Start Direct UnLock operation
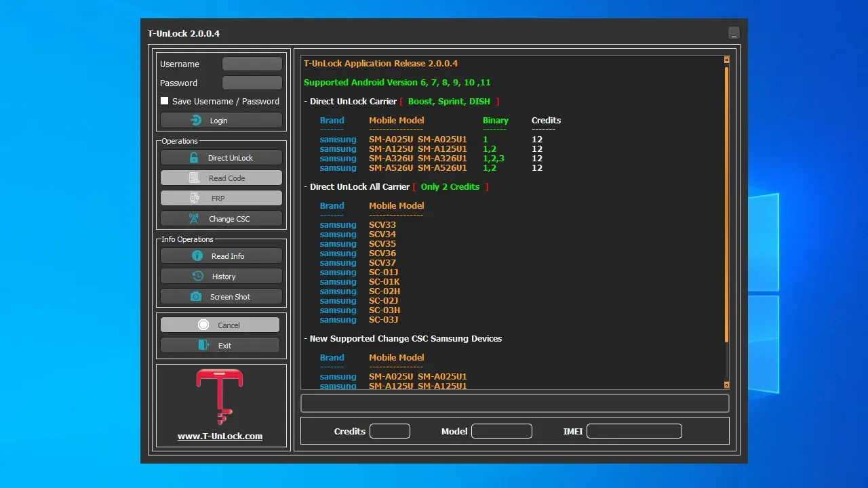 pos(221,157)
